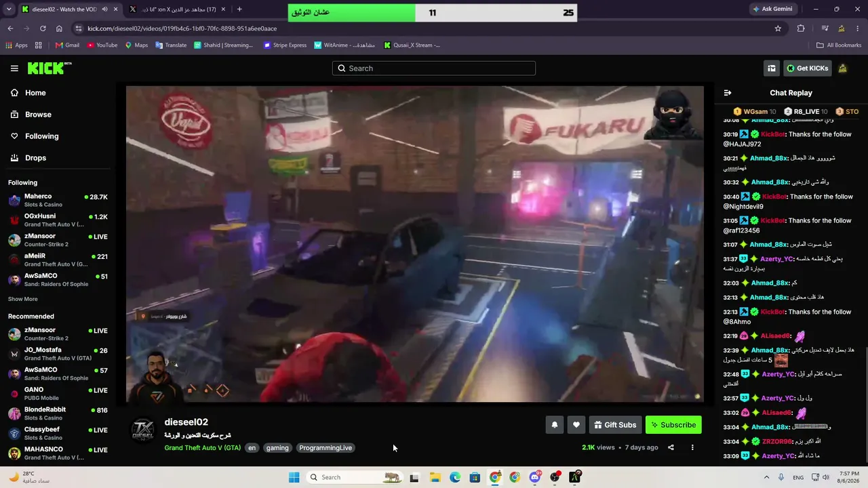This screenshot has width=868, height=488.
Task: Open Classybeef in Recommended list
Action: tap(58, 433)
